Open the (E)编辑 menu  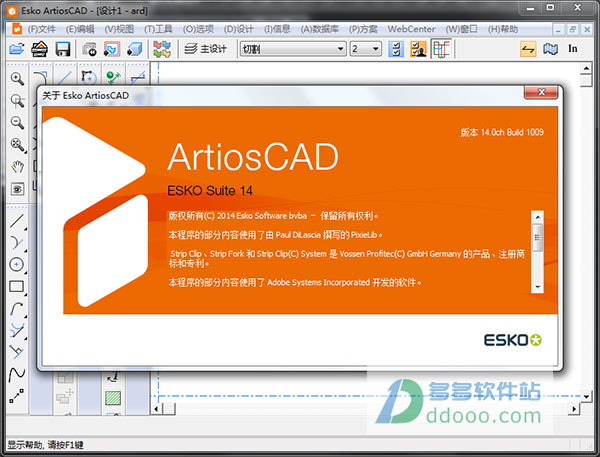(x=80, y=29)
